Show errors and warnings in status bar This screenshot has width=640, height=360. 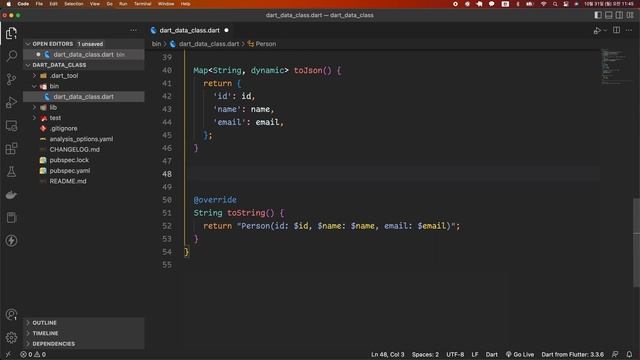click(33, 354)
